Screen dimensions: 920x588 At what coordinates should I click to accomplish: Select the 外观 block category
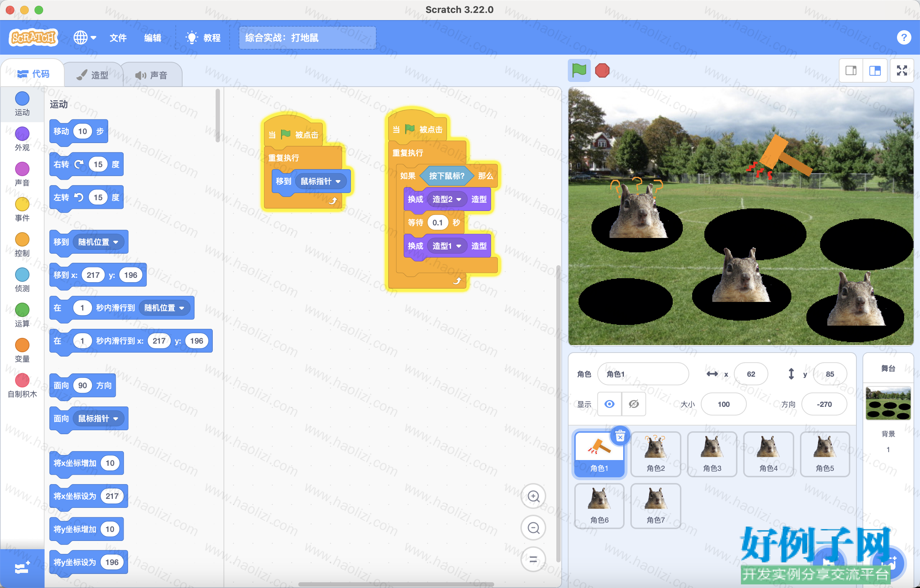(22, 139)
